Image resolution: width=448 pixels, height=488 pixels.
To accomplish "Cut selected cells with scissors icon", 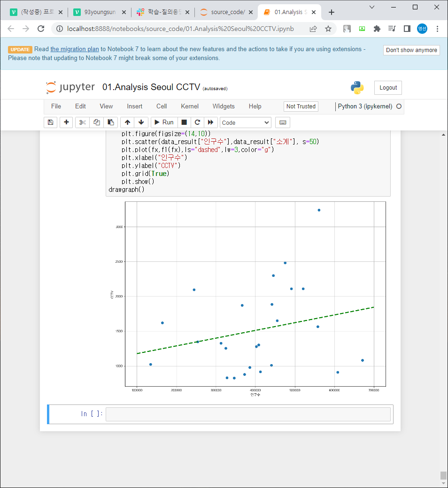I will pyautogui.click(x=82, y=122).
